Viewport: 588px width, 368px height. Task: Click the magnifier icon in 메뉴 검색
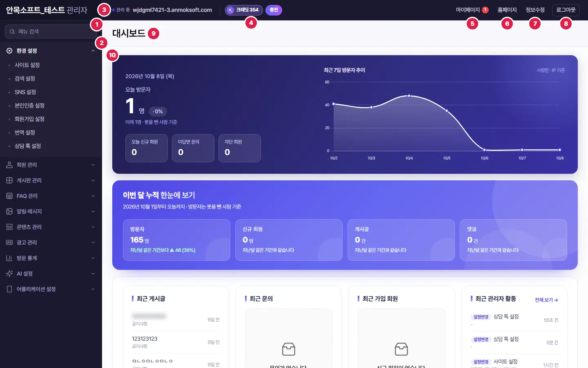[x=12, y=31]
